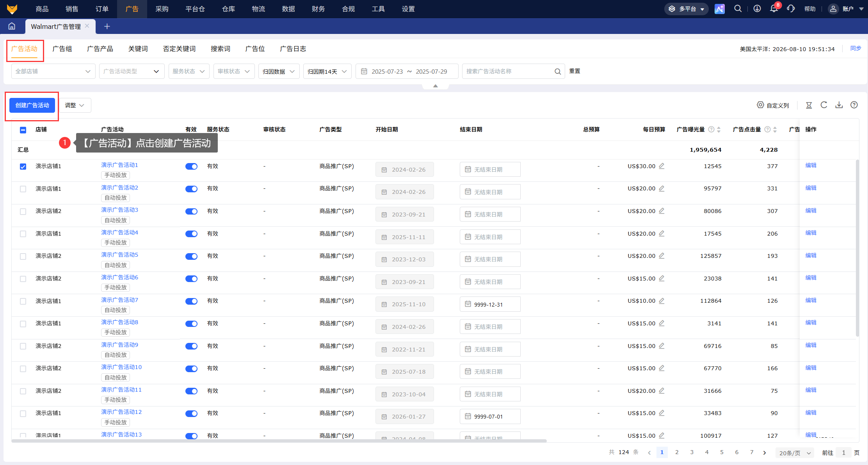Open the 演示广告活动3 campaign link
868x465 pixels.
119,210
